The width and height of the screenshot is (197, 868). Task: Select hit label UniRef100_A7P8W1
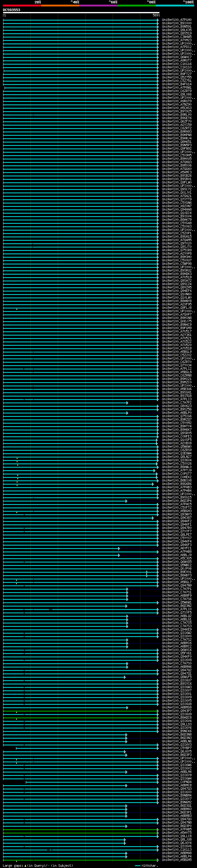(x=177, y=88)
